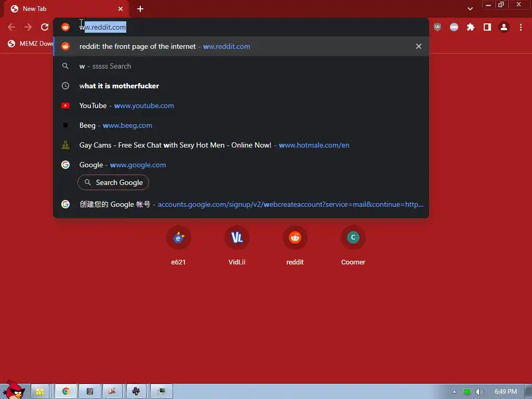Click the 6:49 PM clock
The image size is (532, 399).
point(506,392)
